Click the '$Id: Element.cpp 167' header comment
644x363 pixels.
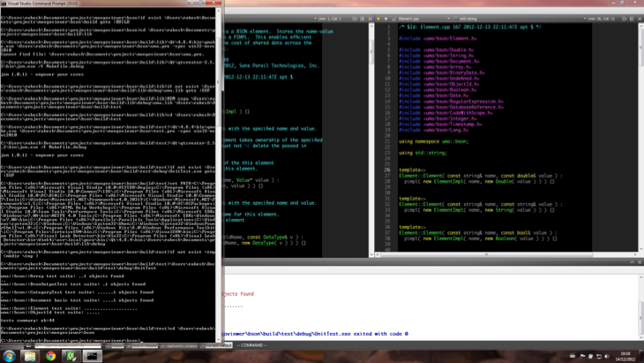tap(470, 27)
